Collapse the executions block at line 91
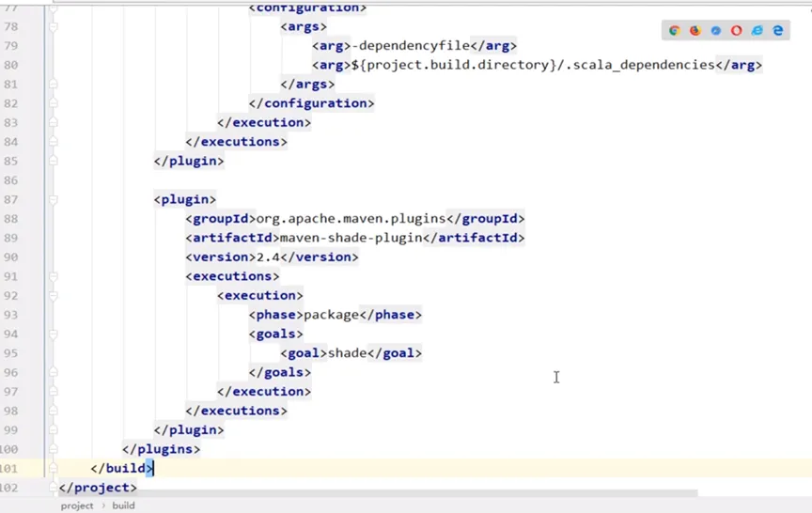The height and width of the screenshot is (513, 812). click(54, 276)
